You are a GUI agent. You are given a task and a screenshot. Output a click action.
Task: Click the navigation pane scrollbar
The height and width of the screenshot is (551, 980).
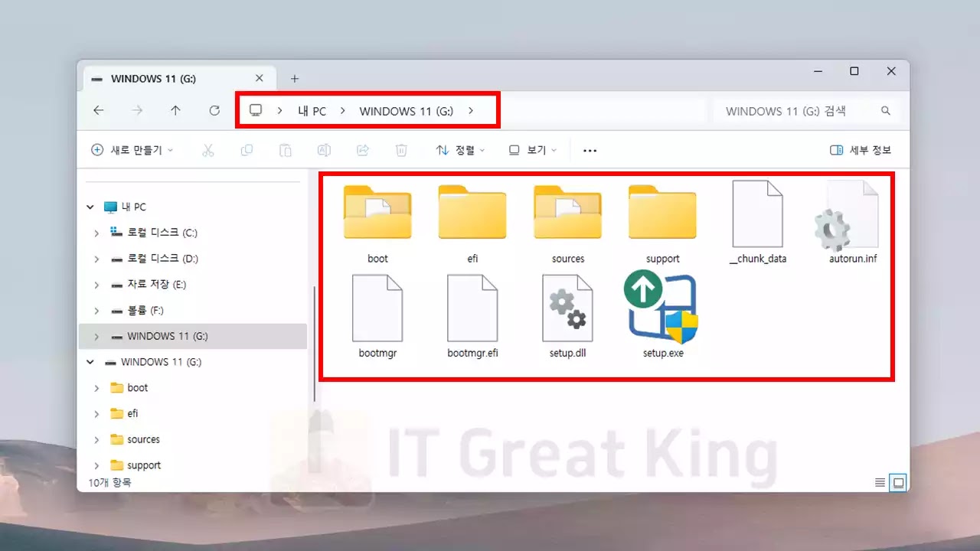point(313,344)
